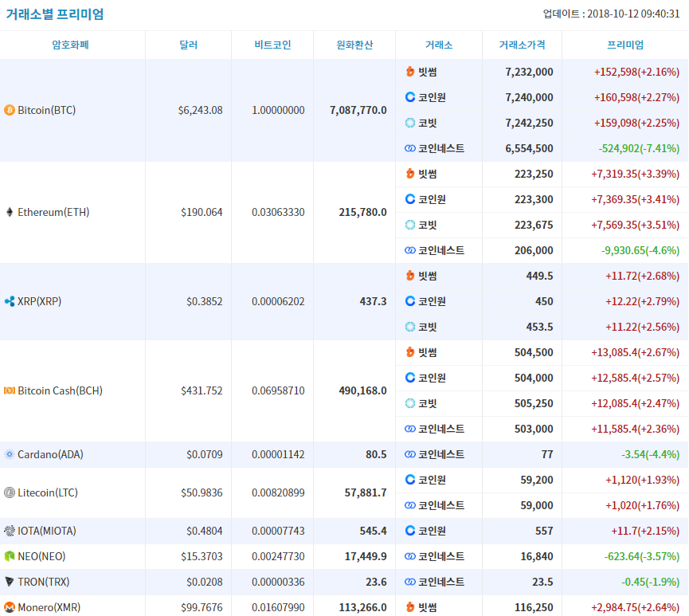Click the premium +152,598(+2.16%)

pyautogui.click(x=636, y=72)
